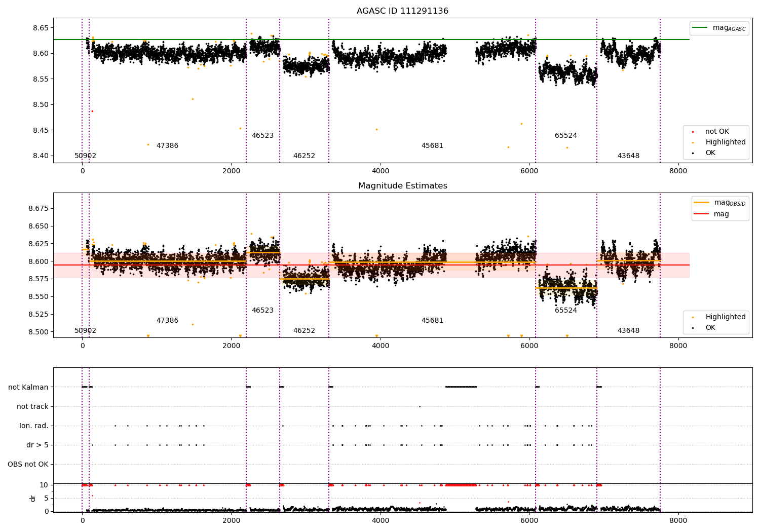Select obsid label 47386 in Magnitude Estimates plot

pyautogui.click(x=167, y=320)
